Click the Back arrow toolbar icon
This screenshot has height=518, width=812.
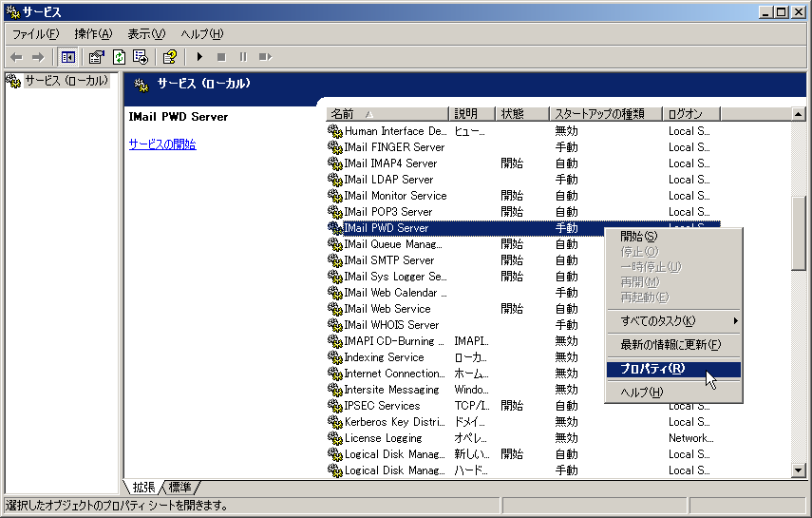pyautogui.click(x=16, y=57)
